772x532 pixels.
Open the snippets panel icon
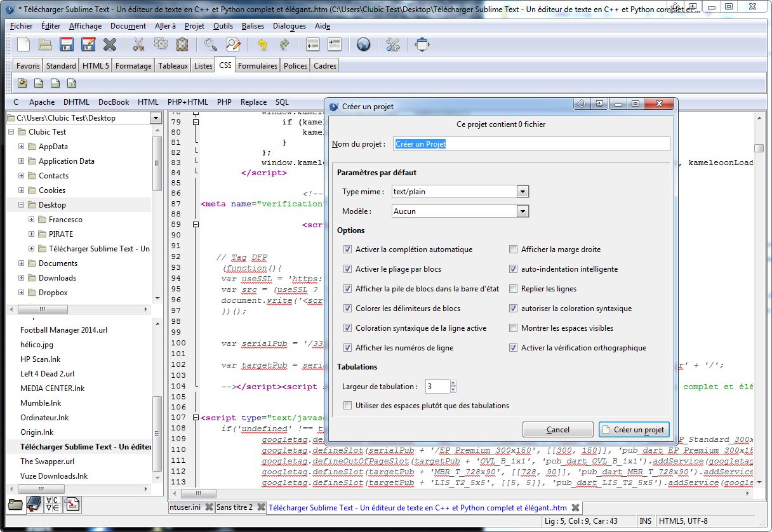73,505
